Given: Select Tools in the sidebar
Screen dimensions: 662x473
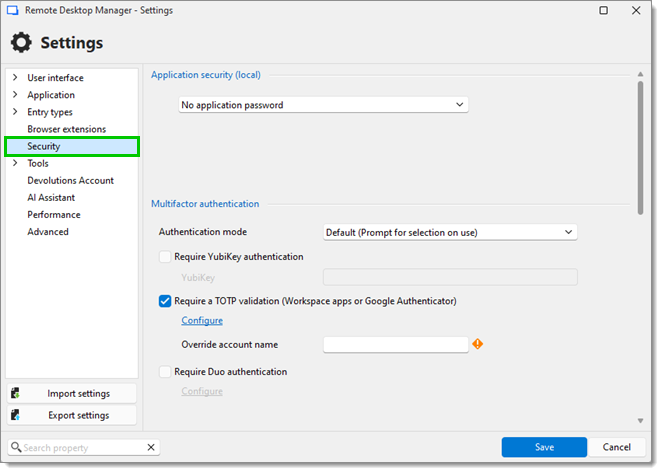Looking at the screenshot, I should (x=38, y=163).
